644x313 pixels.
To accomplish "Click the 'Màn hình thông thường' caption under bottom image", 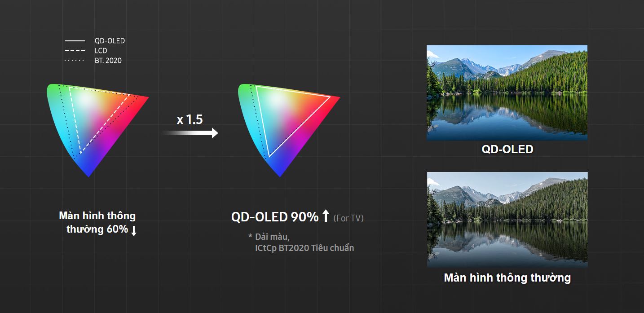I will (x=507, y=278).
